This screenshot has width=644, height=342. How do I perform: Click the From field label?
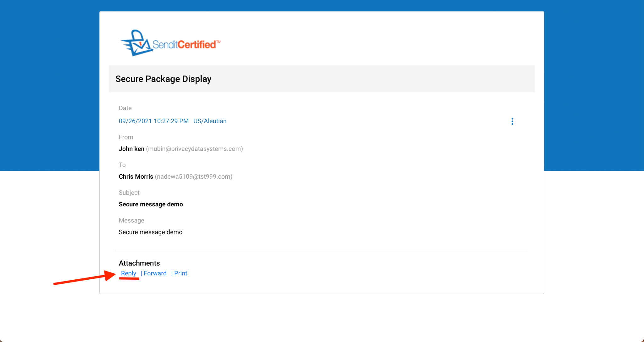point(126,137)
